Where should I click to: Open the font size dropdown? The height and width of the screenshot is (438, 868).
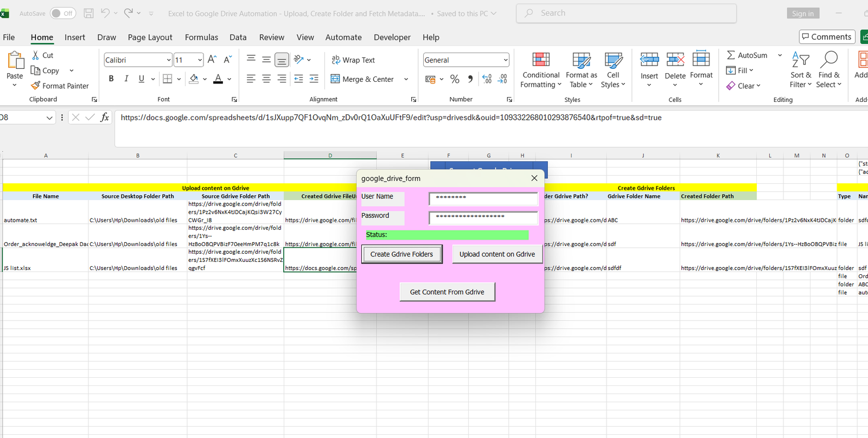(x=200, y=60)
